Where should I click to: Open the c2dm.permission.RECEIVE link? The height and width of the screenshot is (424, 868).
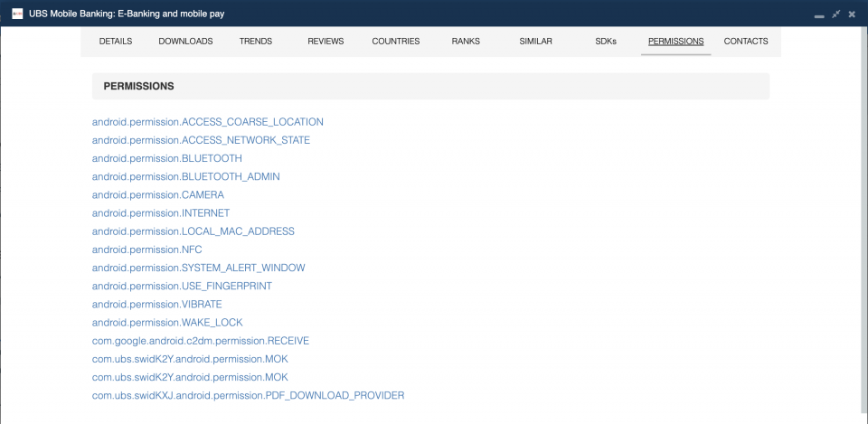(201, 341)
